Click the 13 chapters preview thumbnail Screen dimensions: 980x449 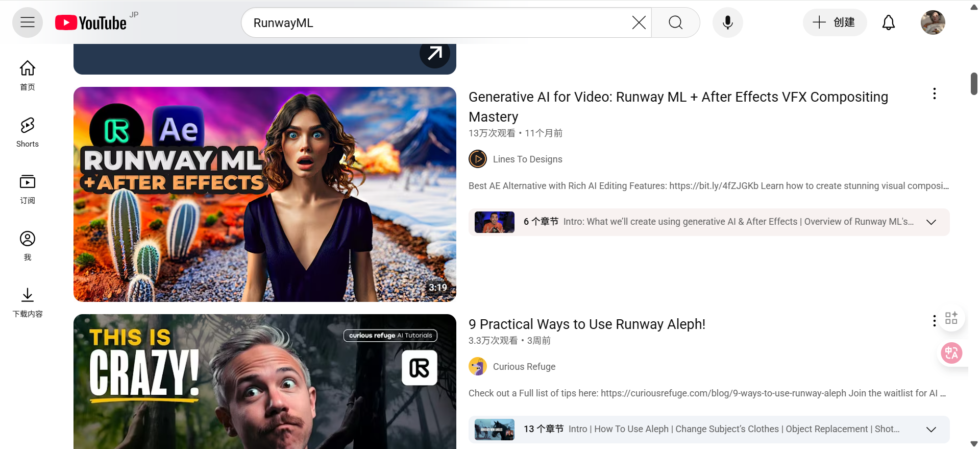(x=495, y=430)
